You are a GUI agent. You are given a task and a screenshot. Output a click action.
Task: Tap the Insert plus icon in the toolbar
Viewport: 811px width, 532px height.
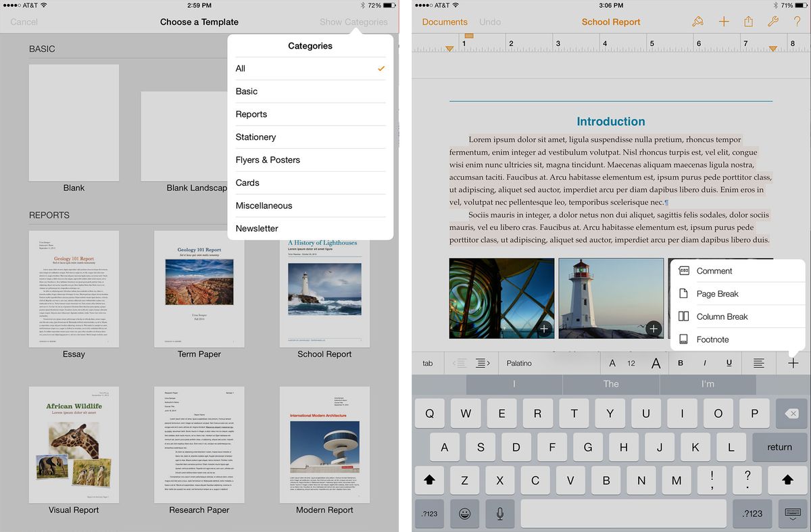pyautogui.click(x=723, y=21)
